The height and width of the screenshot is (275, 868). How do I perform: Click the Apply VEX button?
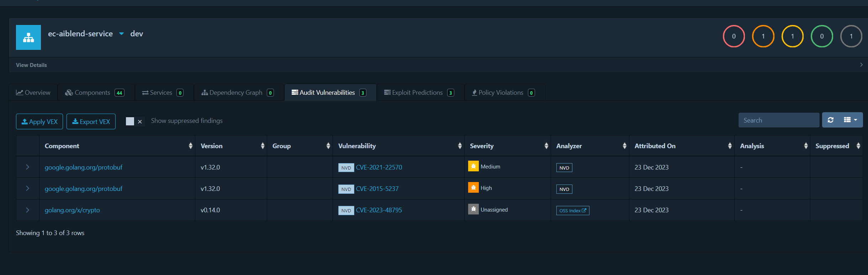[x=39, y=121]
